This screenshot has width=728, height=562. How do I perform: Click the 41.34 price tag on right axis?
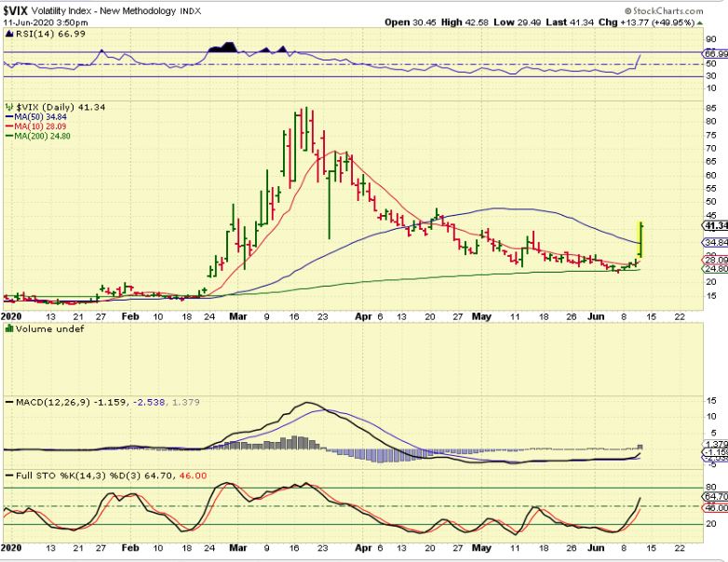(716, 225)
